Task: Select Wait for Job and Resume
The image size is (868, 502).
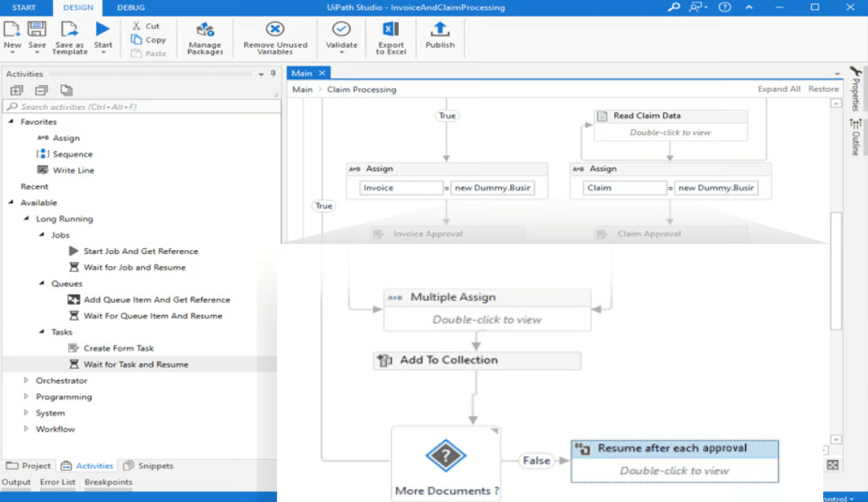Action: pos(127,267)
